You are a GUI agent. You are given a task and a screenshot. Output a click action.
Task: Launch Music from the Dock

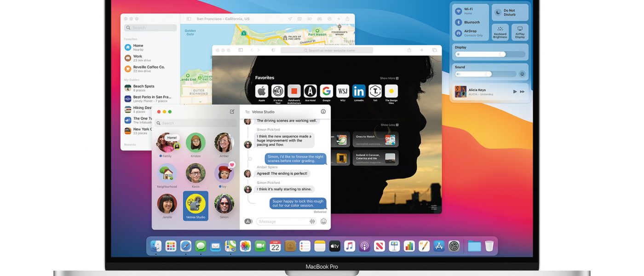point(350,246)
